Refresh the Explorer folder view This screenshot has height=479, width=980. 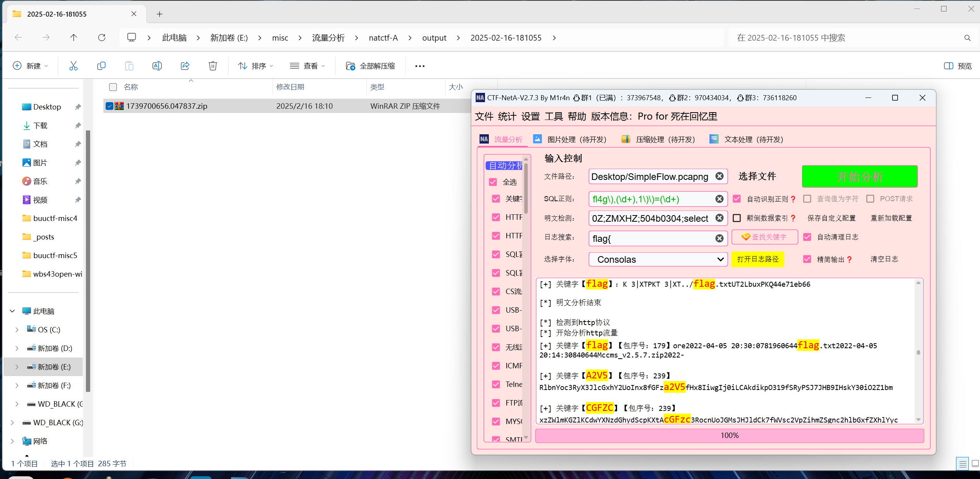click(102, 38)
